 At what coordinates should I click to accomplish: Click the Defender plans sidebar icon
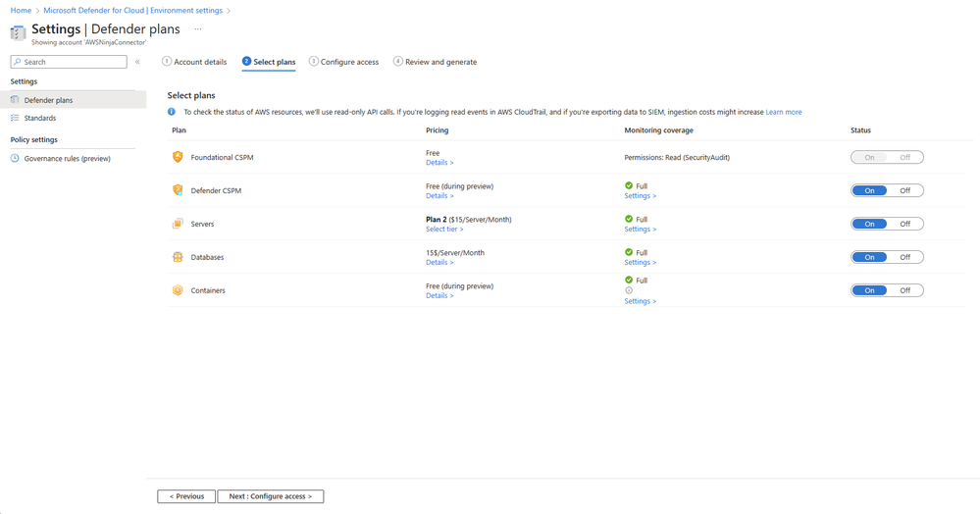[15, 100]
